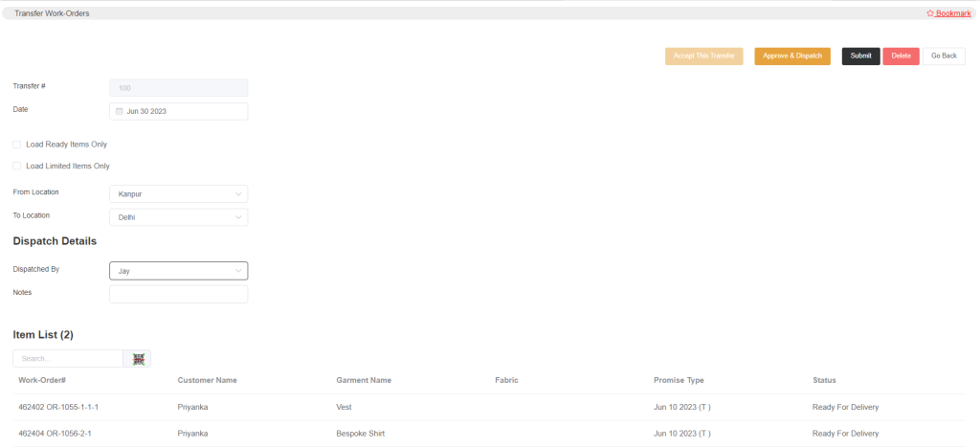
Task: Click the Date field Jun 30 2023
Action: click(x=179, y=111)
